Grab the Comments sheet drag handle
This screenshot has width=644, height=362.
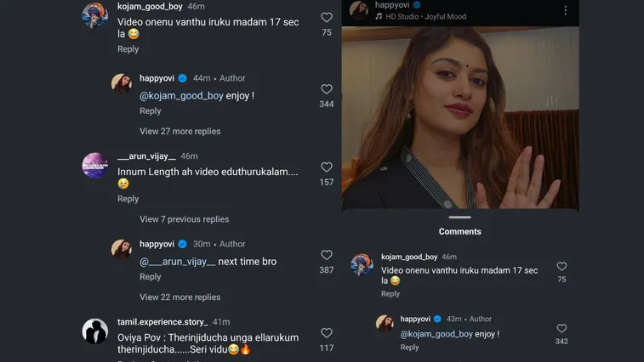[x=460, y=218]
